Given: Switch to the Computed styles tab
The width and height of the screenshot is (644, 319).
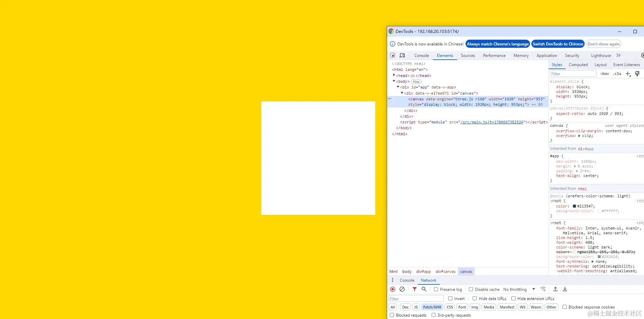Looking at the screenshot, I should point(578,65).
